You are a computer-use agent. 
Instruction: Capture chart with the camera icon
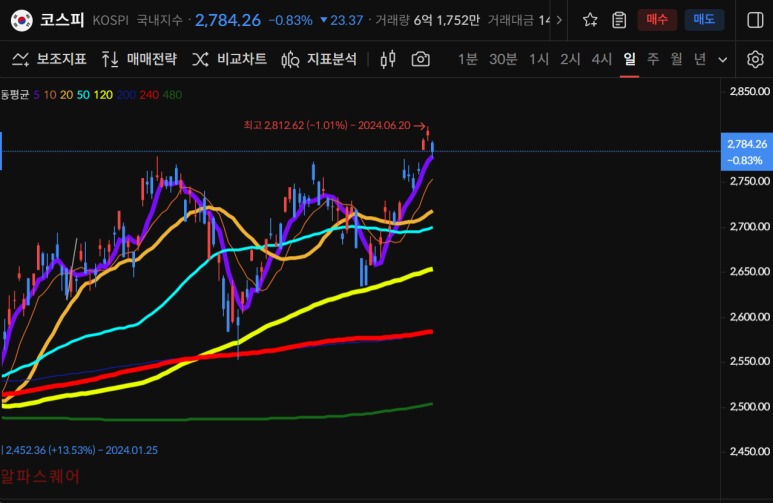tap(421, 59)
